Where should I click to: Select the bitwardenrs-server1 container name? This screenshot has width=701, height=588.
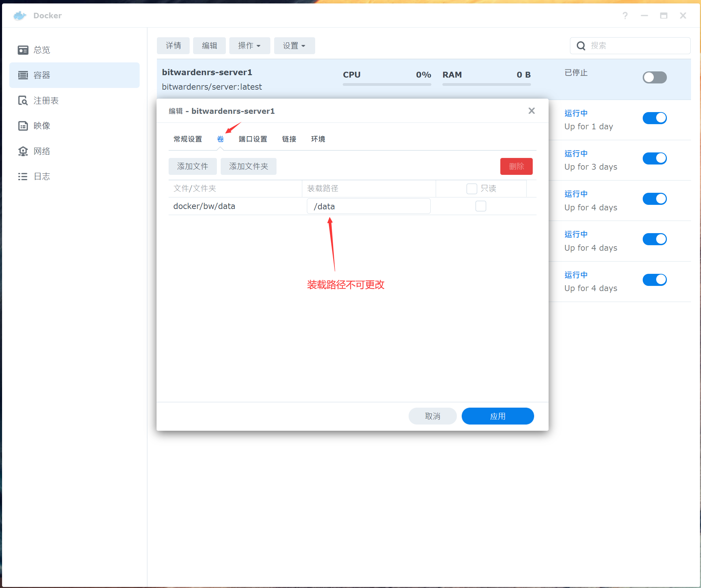tap(207, 72)
